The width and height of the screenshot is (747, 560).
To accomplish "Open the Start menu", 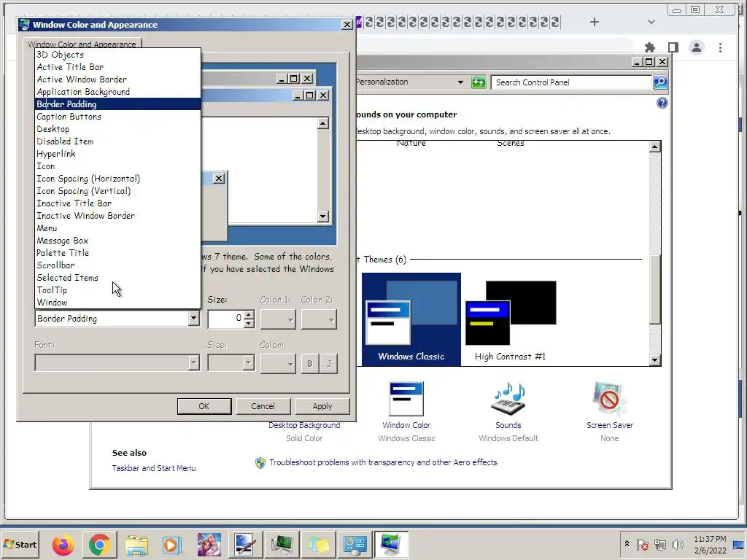I will coord(20,544).
